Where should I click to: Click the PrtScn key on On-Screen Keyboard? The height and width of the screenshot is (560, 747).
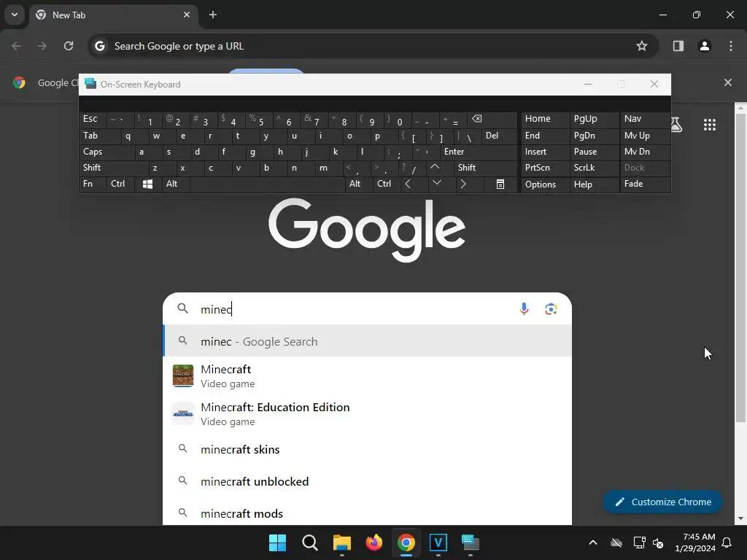point(546,168)
